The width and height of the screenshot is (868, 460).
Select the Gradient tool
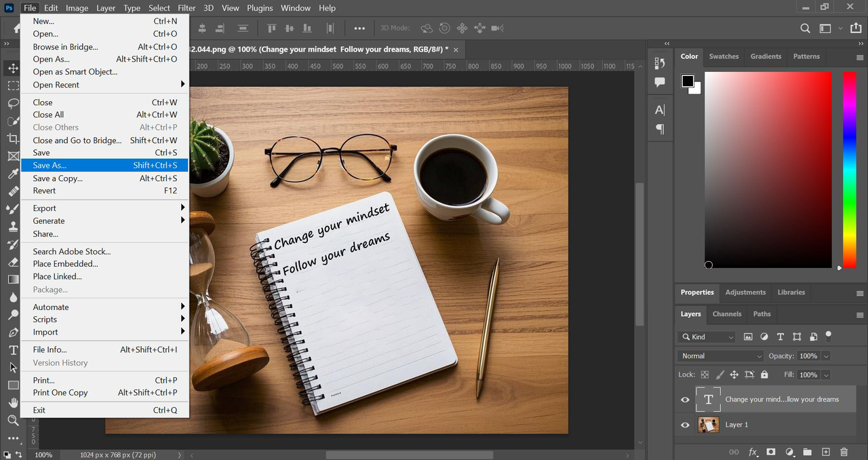tap(13, 280)
